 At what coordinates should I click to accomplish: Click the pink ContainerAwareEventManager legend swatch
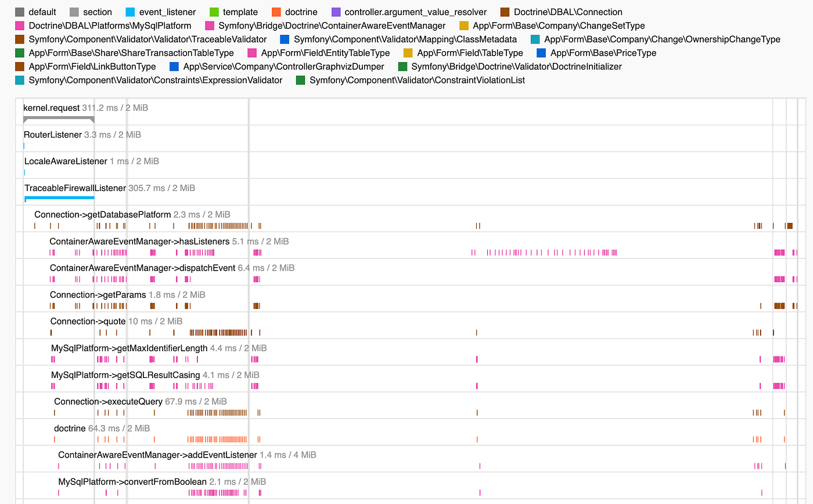(x=210, y=26)
